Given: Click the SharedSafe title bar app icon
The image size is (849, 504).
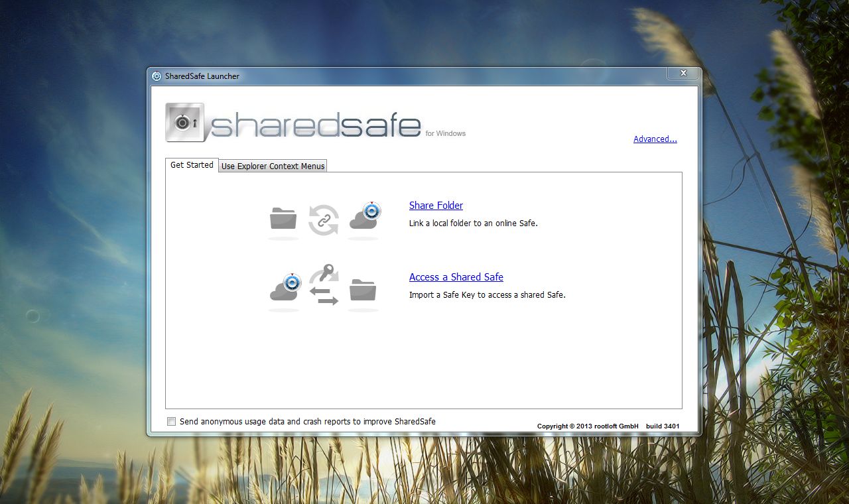Looking at the screenshot, I should tap(157, 76).
